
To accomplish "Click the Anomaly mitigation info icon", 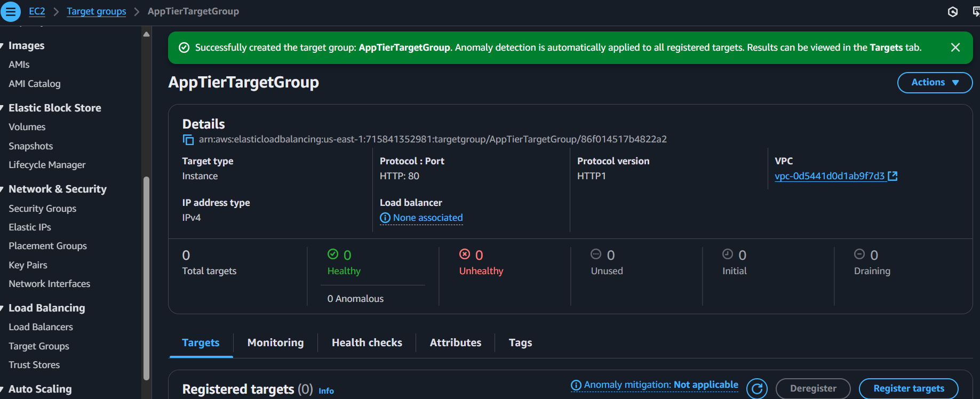I will tap(576, 385).
